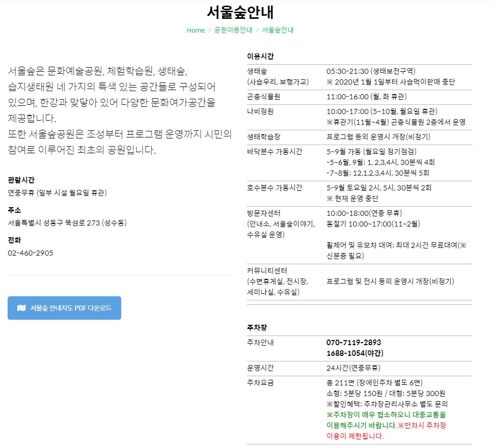Click the paragraph starting 또한 서울숲공원은
491x448 pixels.
[x=120, y=142]
